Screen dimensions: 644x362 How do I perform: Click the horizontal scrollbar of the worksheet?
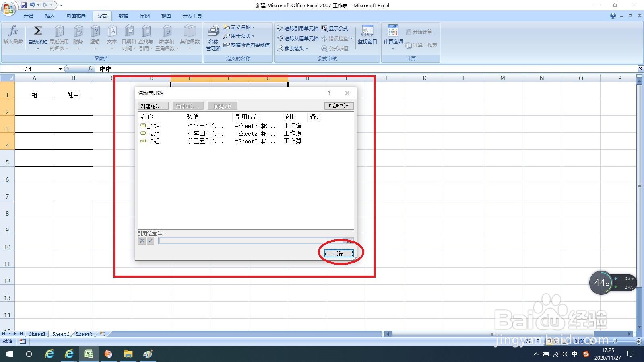[x=493, y=334]
